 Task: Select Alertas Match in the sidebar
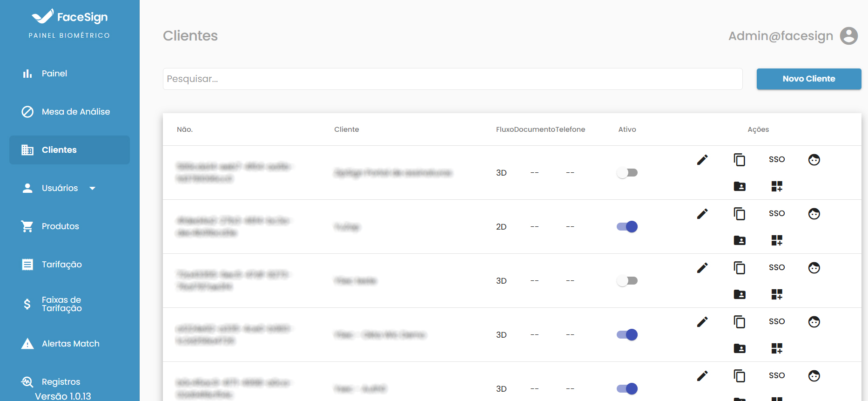click(70, 344)
